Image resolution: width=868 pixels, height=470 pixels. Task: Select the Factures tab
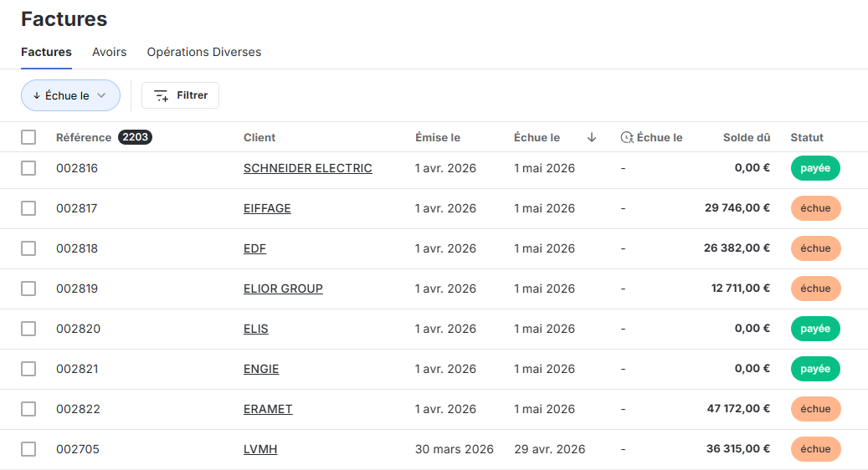pos(47,52)
